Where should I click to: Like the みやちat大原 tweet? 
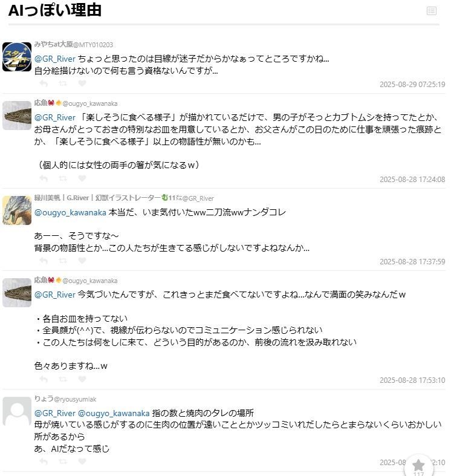(82, 83)
